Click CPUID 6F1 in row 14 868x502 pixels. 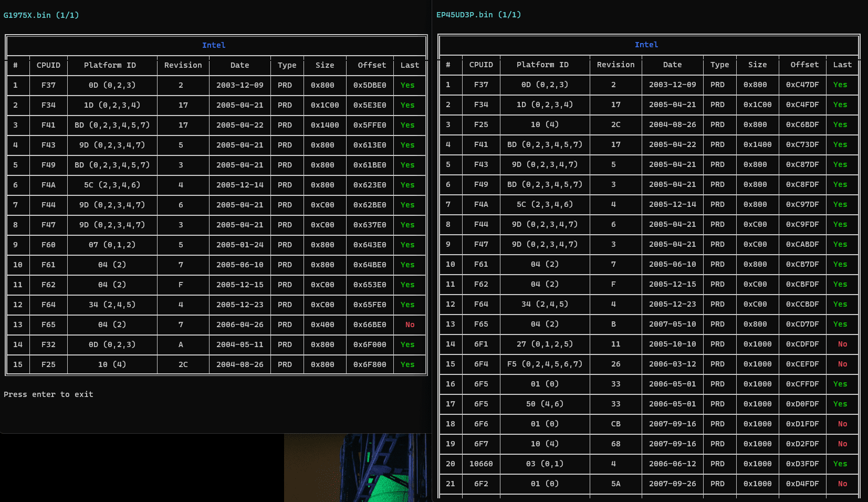coord(481,344)
